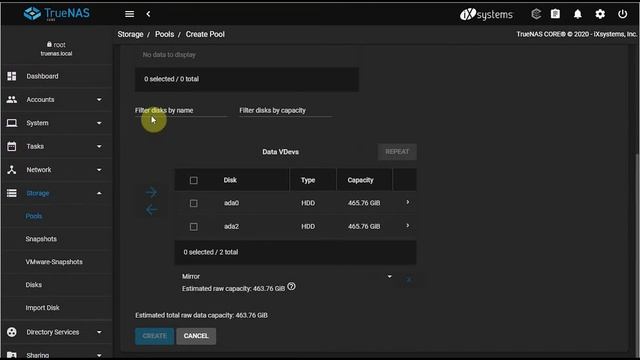Sort by the Type column header
This screenshot has width=640, height=360.
[x=308, y=180]
